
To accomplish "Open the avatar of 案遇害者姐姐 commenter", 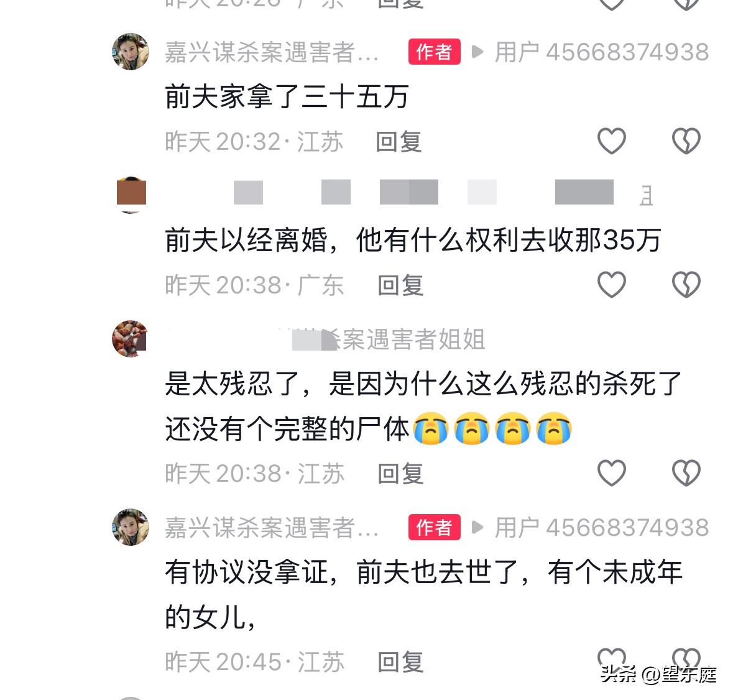I will pyautogui.click(x=131, y=339).
